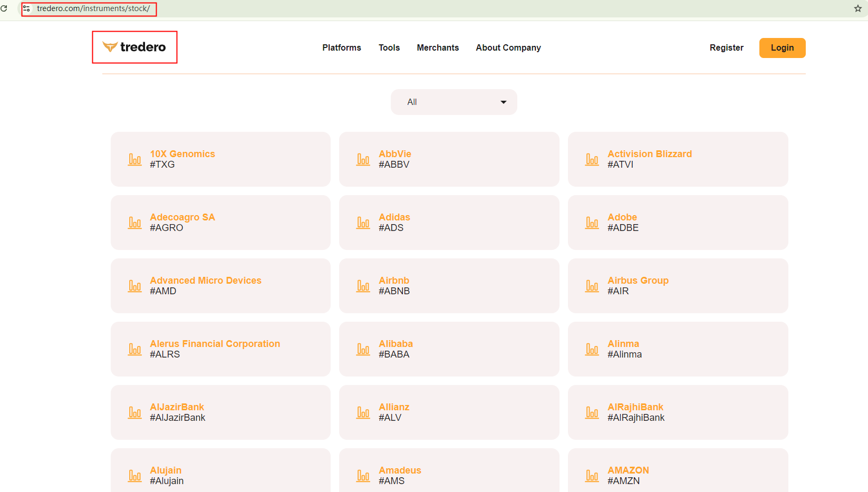Open the Tools menu
The height and width of the screenshot is (492, 868).
[389, 48]
